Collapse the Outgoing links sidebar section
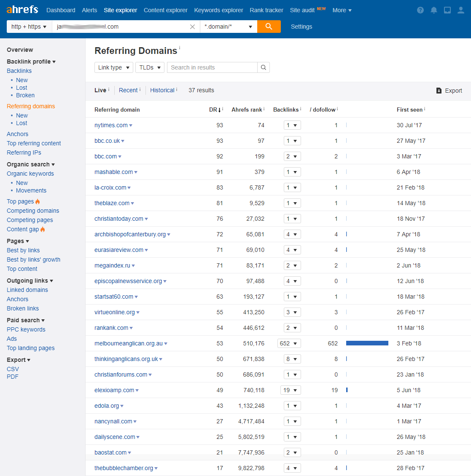Image resolution: width=471 pixels, height=476 pixels. pos(30,281)
